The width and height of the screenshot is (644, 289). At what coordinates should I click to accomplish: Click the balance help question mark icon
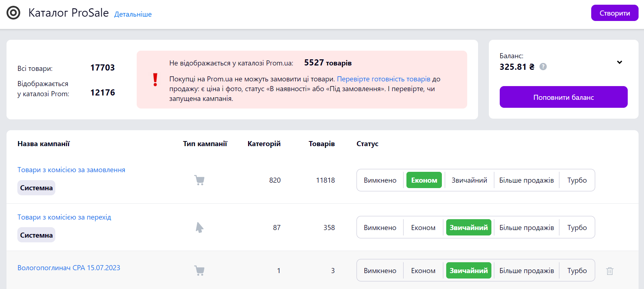pos(543,67)
